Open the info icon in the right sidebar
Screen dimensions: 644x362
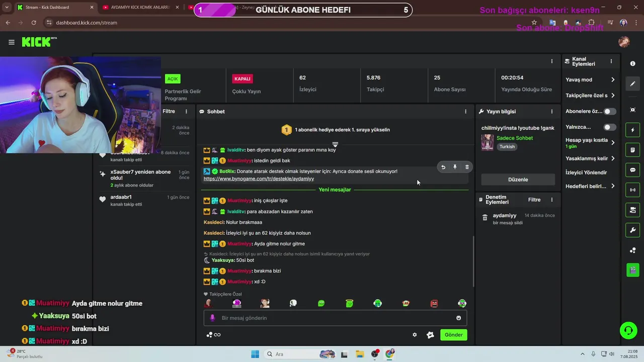tap(632, 63)
